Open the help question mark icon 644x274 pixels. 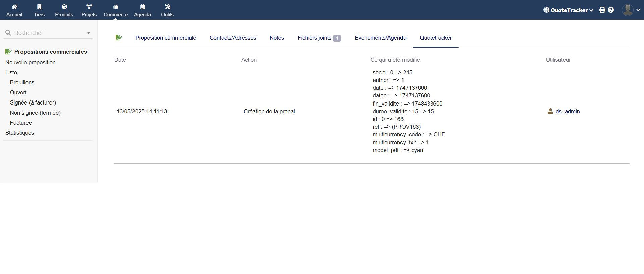pos(611,10)
